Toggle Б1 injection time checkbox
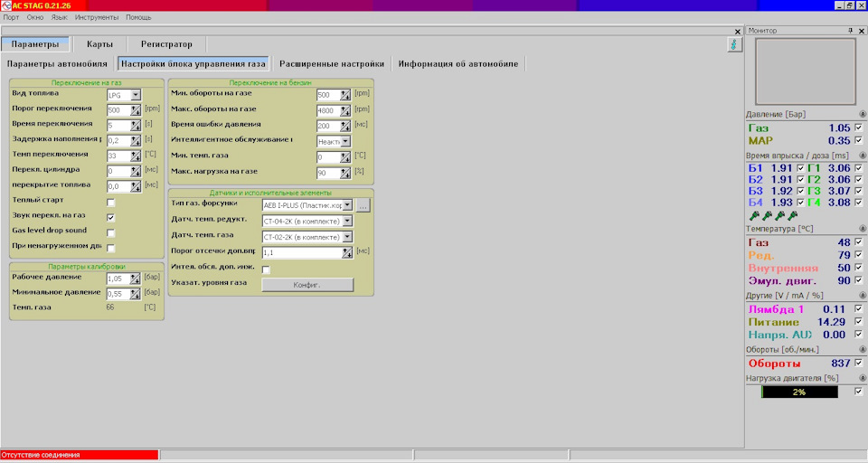868x463 pixels. pyautogui.click(x=800, y=167)
